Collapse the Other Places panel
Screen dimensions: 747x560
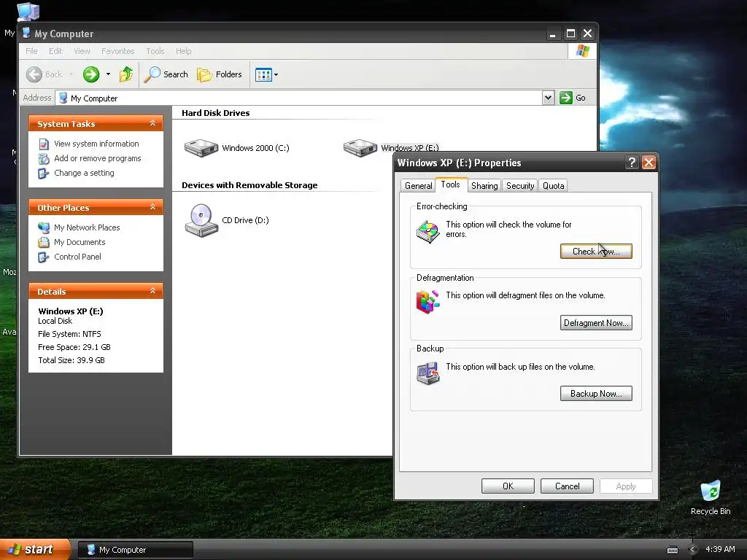coord(152,207)
